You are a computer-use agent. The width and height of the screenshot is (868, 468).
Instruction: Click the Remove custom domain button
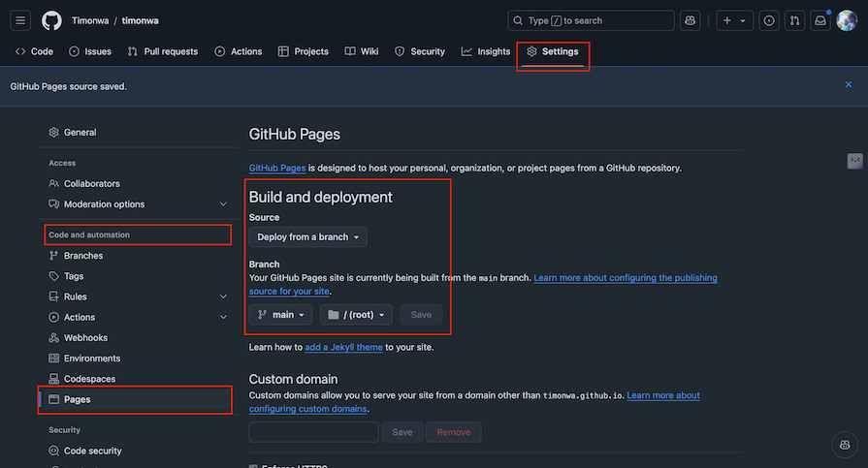[x=453, y=432]
